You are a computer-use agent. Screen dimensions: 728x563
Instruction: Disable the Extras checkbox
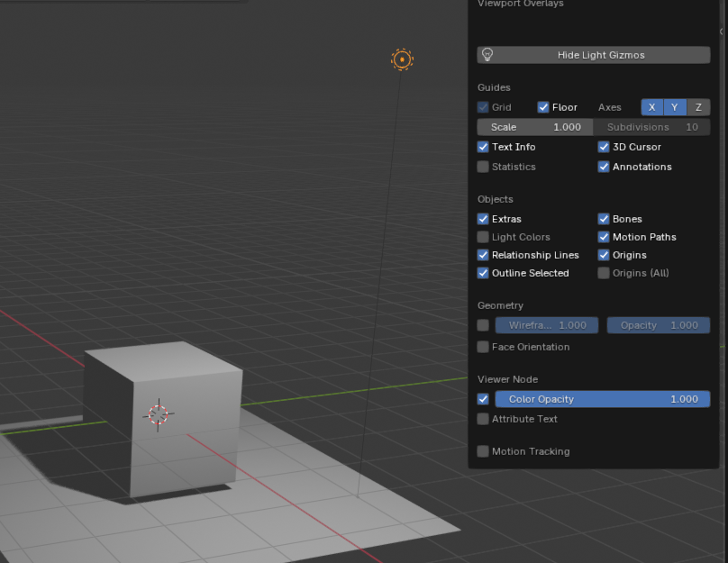pyautogui.click(x=483, y=219)
